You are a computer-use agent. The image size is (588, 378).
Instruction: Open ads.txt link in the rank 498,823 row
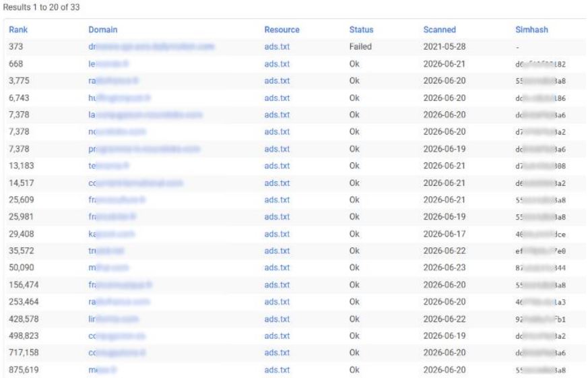click(277, 336)
